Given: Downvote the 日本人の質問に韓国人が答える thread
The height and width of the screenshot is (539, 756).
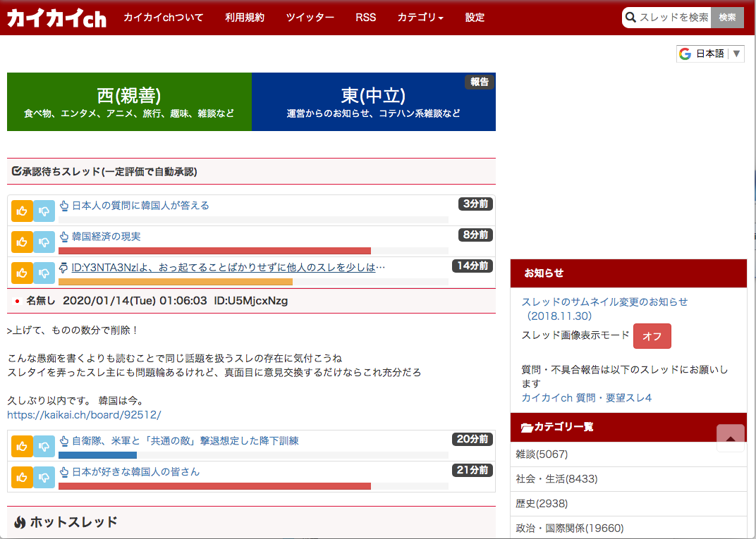Looking at the screenshot, I should pos(44,211).
